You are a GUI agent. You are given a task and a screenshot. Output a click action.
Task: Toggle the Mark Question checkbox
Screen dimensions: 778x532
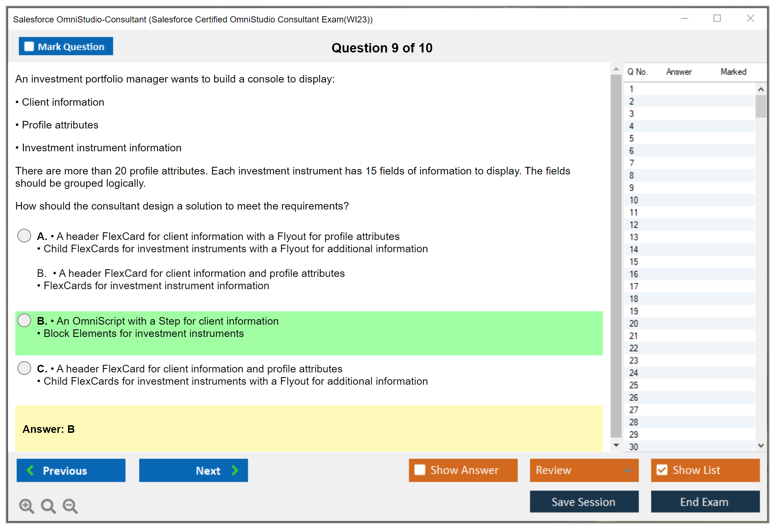pos(29,46)
